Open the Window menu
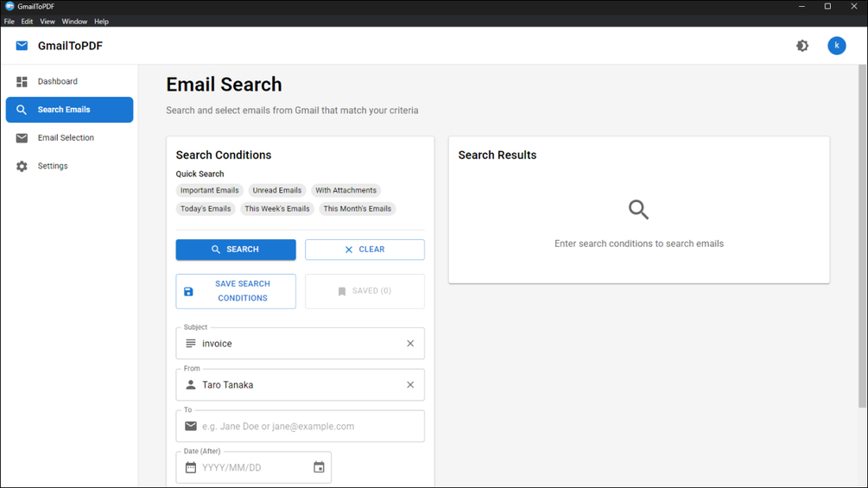 [x=74, y=22]
